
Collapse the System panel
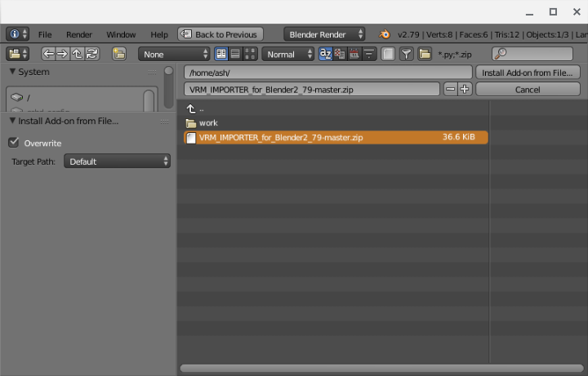tap(12, 71)
